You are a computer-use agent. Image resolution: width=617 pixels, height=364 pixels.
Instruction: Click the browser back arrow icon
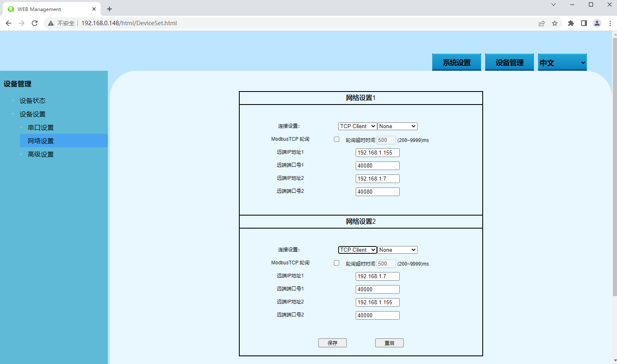point(9,23)
